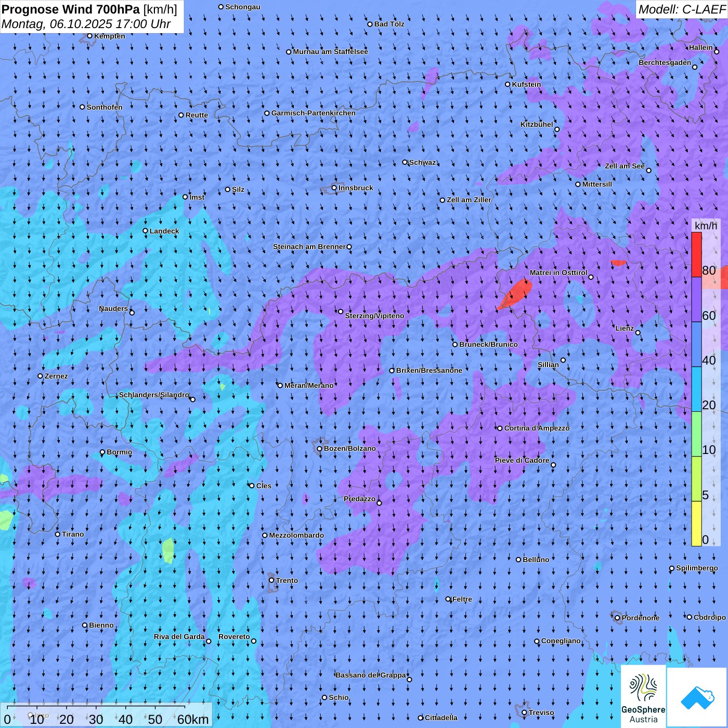Select the Pordenone city marker

pyautogui.click(x=617, y=618)
